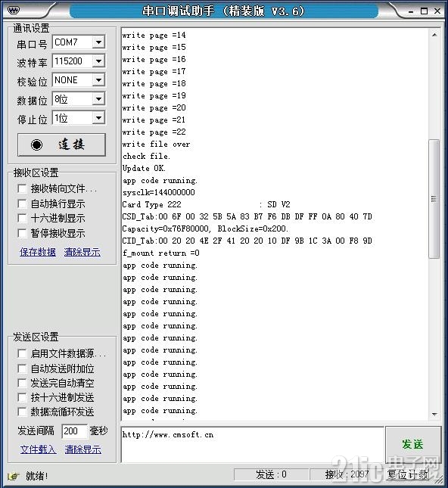Image resolution: width=448 pixels, height=488 pixels.
Task: Enable 按十六进制发送 hex send checkbox
Action: (x=22, y=397)
